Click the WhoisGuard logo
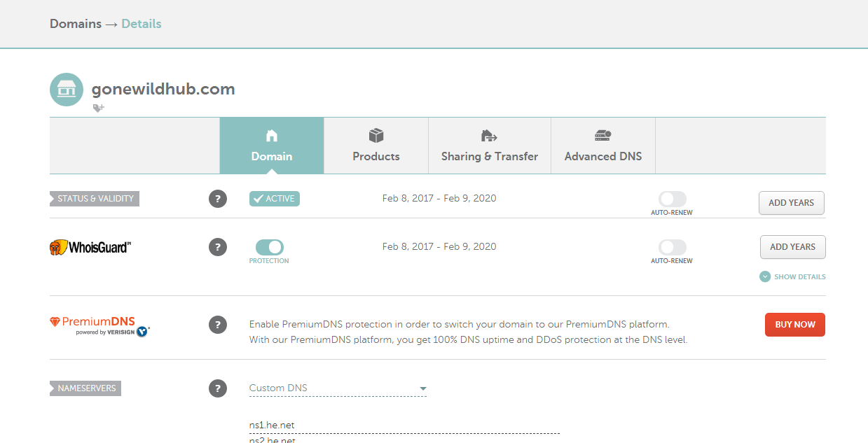 coord(90,247)
